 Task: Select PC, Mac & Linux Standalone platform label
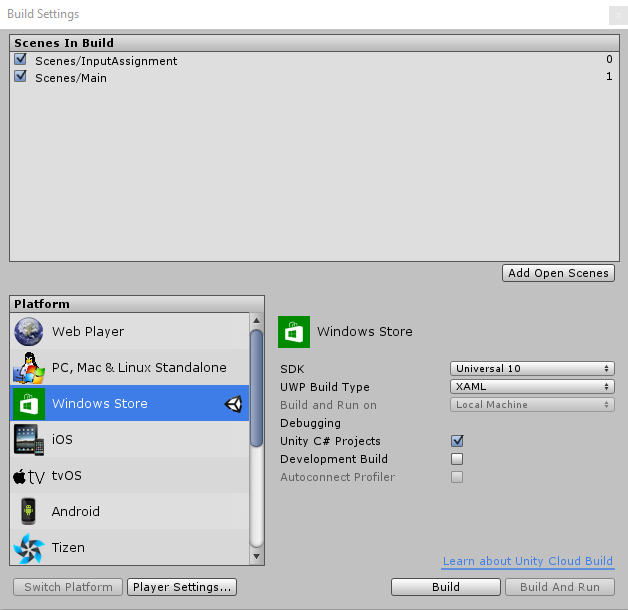[139, 368]
